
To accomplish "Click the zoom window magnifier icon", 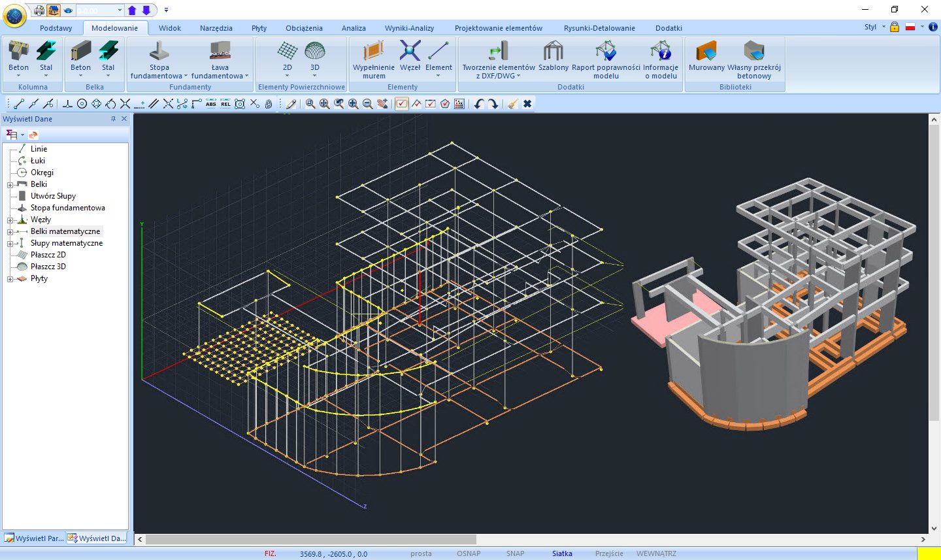I will pyautogui.click(x=310, y=104).
